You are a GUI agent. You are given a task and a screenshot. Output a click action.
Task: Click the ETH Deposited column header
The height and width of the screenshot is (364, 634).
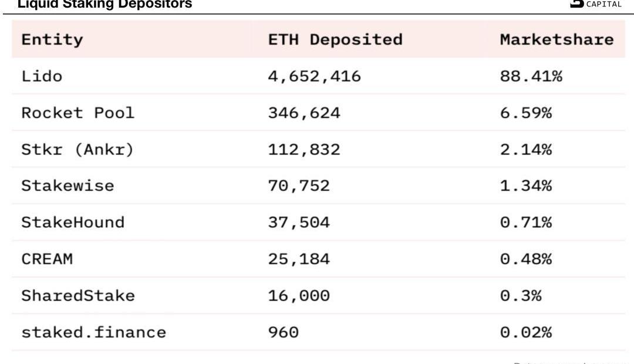tap(335, 40)
